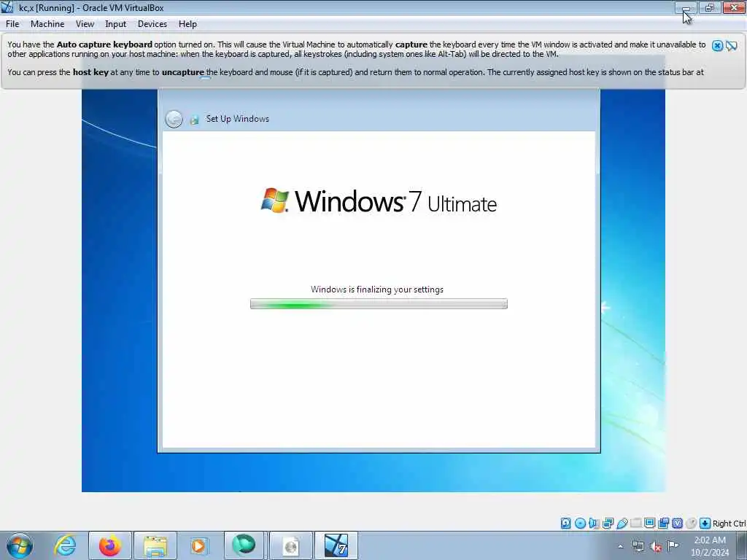The height and width of the screenshot is (560, 747).
Task: Click the Right Ctrl host key label
Action: (729, 524)
